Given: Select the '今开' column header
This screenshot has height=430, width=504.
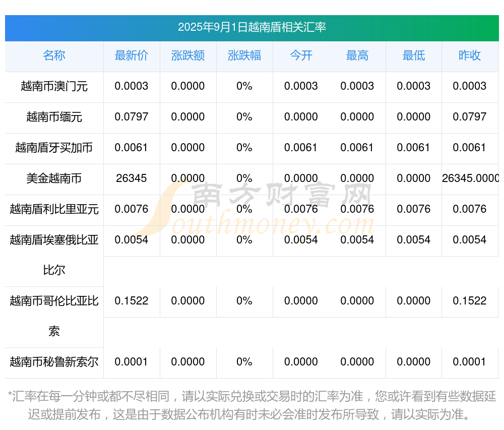Looking at the screenshot, I should (301, 55).
